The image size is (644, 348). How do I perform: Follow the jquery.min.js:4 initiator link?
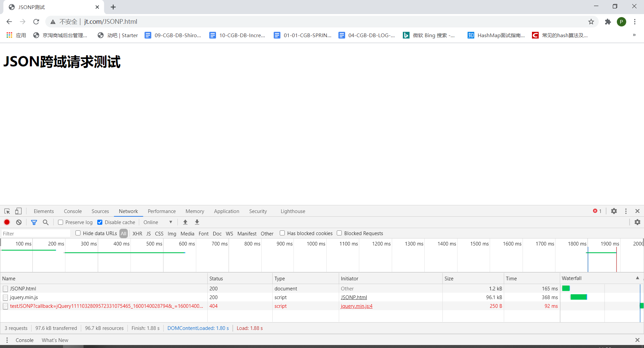tap(357, 306)
